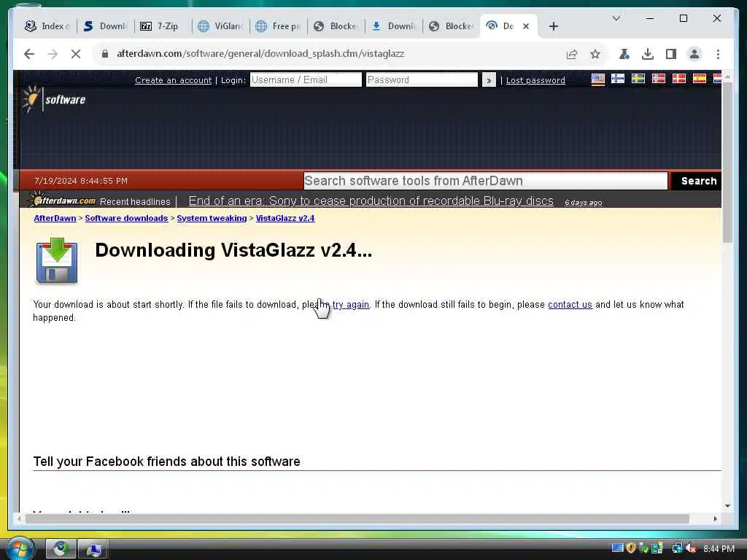Go to System tweaking breadcrumb
Viewport: 747px width, 560px height.
click(212, 218)
